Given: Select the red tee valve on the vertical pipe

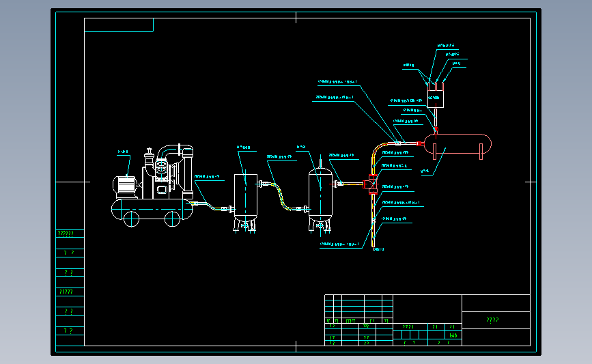Looking at the screenshot, I should pyautogui.click(x=371, y=184).
